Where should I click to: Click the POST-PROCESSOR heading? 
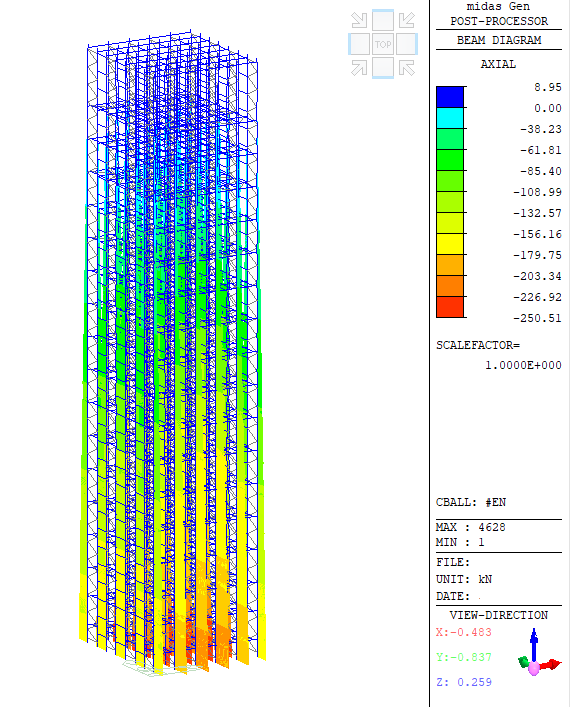point(499,21)
